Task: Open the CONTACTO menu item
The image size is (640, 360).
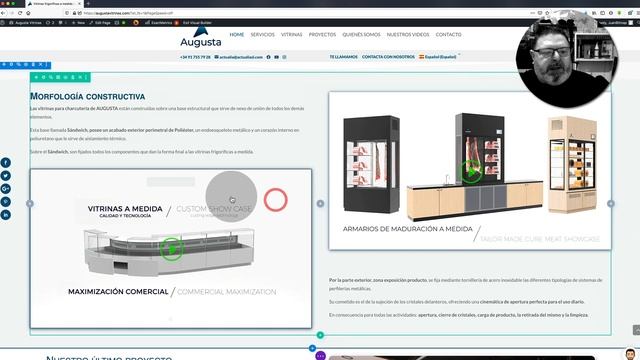Action: [449, 35]
